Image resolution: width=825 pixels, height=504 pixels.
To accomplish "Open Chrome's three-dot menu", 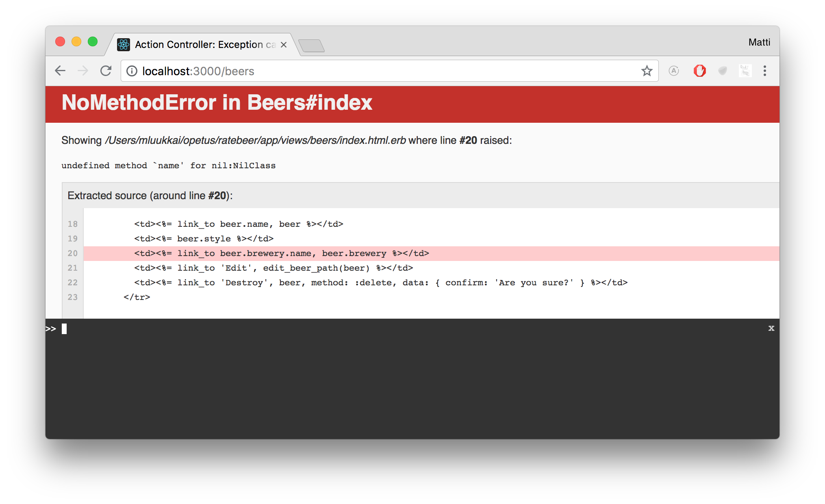I will 765,71.
